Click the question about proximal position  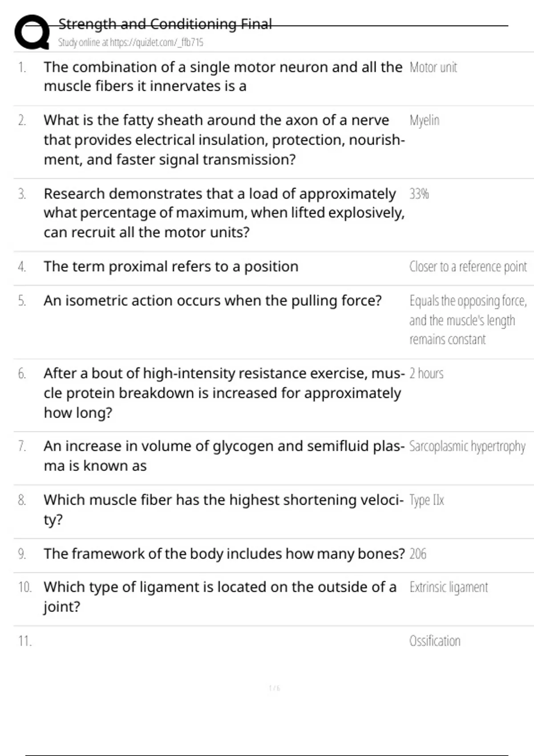pos(171,267)
